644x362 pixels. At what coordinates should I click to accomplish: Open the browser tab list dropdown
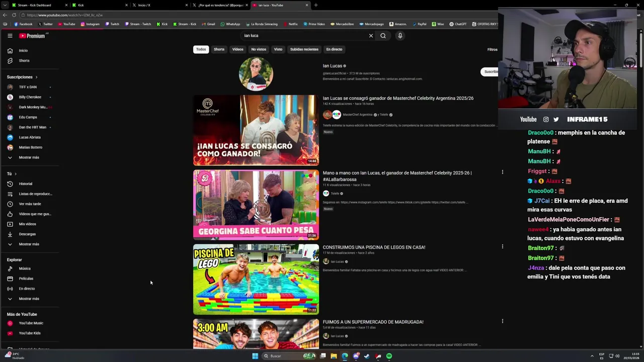(x=5, y=5)
